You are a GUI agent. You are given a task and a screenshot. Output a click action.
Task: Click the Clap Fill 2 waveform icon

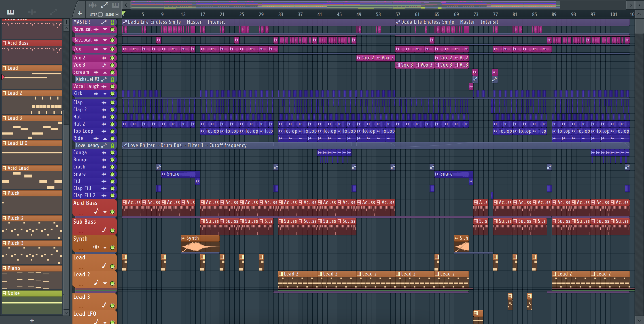(104, 196)
